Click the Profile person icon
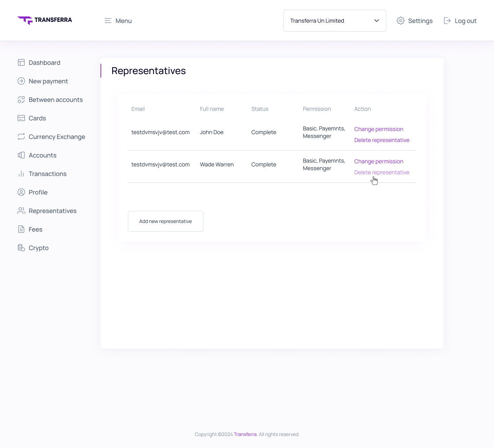The height and width of the screenshot is (448, 494). coord(21,192)
